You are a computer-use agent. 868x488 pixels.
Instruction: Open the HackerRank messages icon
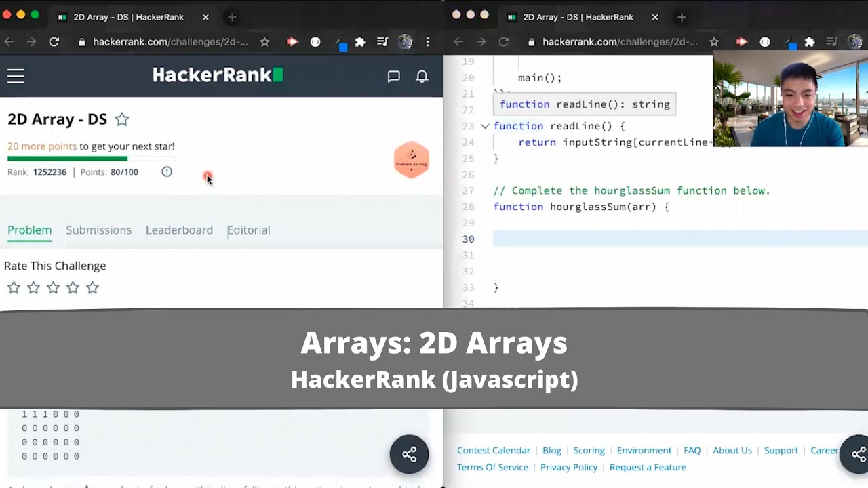click(393, 77)
